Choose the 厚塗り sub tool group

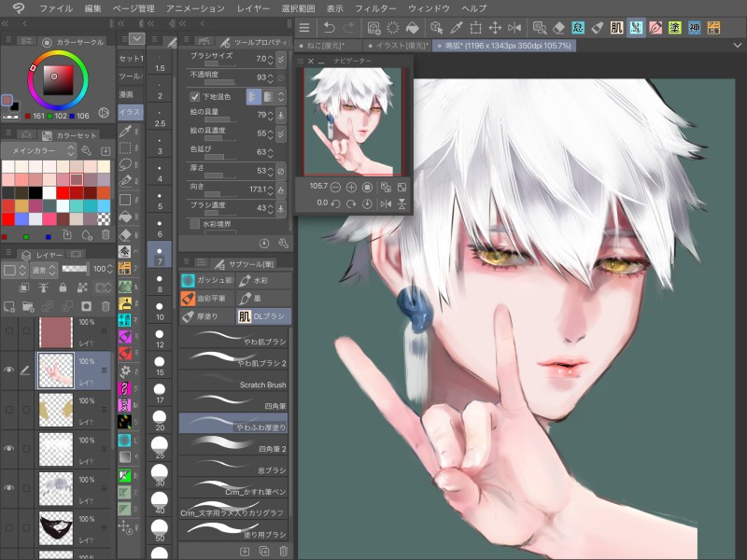click(x=207, y=316)
